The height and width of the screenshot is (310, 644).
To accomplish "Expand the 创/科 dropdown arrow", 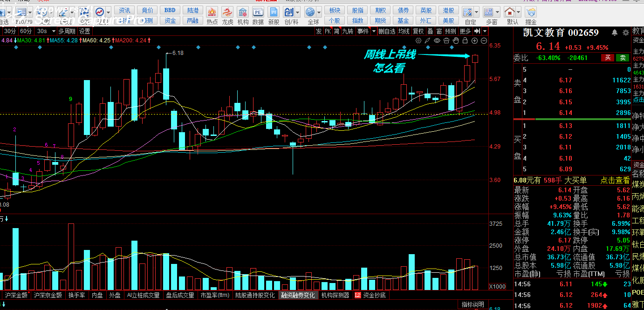I will [x=298, y=12].
